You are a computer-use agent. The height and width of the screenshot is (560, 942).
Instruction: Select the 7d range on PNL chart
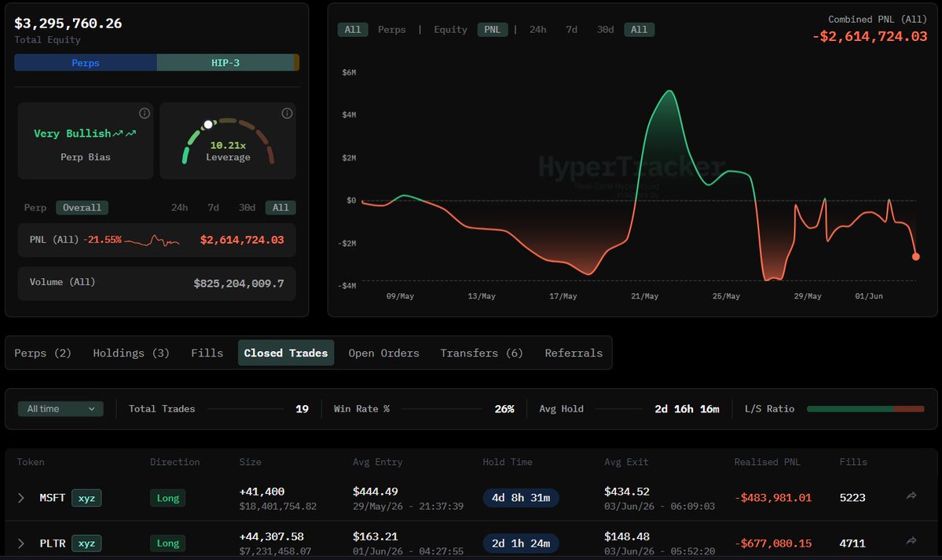point(571,29)
